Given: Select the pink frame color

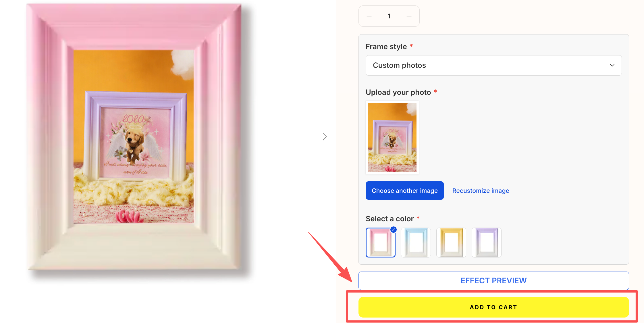Looking at the screenshot, I should click(380, 242).
